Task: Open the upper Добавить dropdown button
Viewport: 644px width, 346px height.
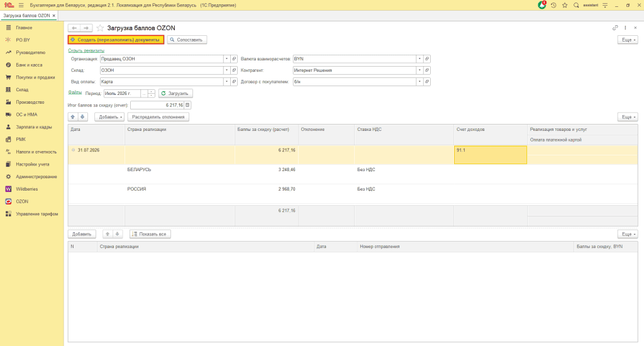Action: pyautogui.click(x=109, y=117)
